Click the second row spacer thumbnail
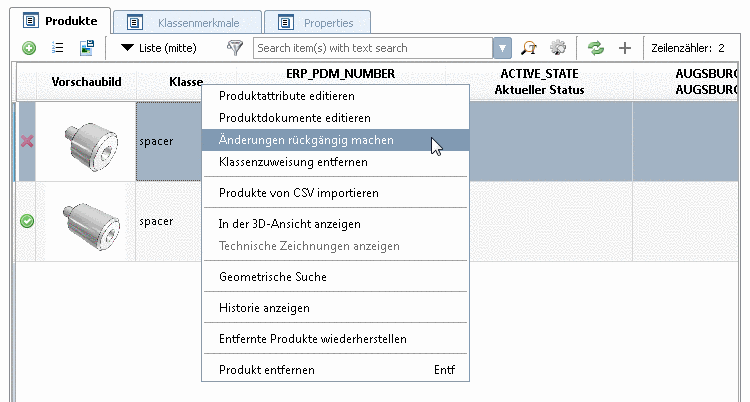The width and height of the screenshot is (750, 402). (91, 225)
